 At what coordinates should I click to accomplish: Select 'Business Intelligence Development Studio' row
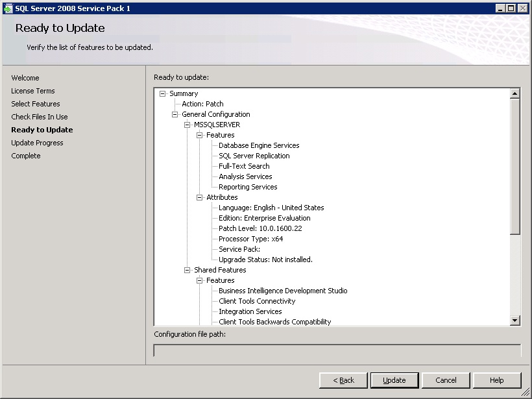point(283,291)
